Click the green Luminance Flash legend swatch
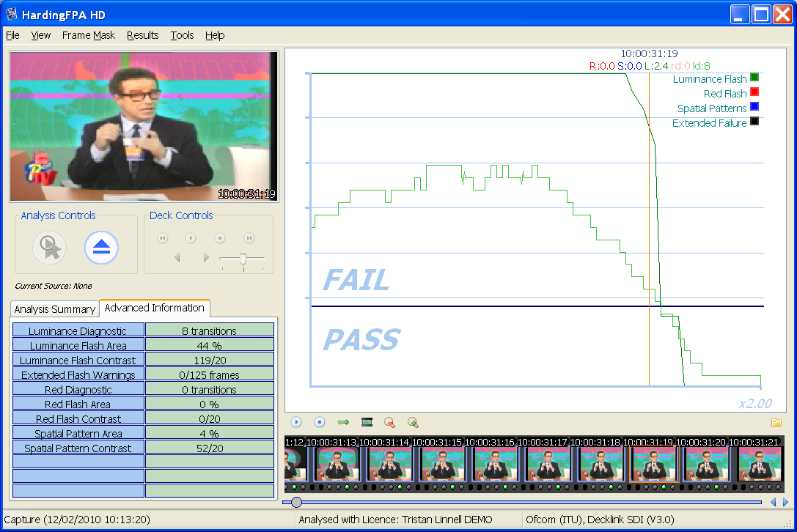Image resolution: width=797 pixels, height=532 pixels. [754, 77]
